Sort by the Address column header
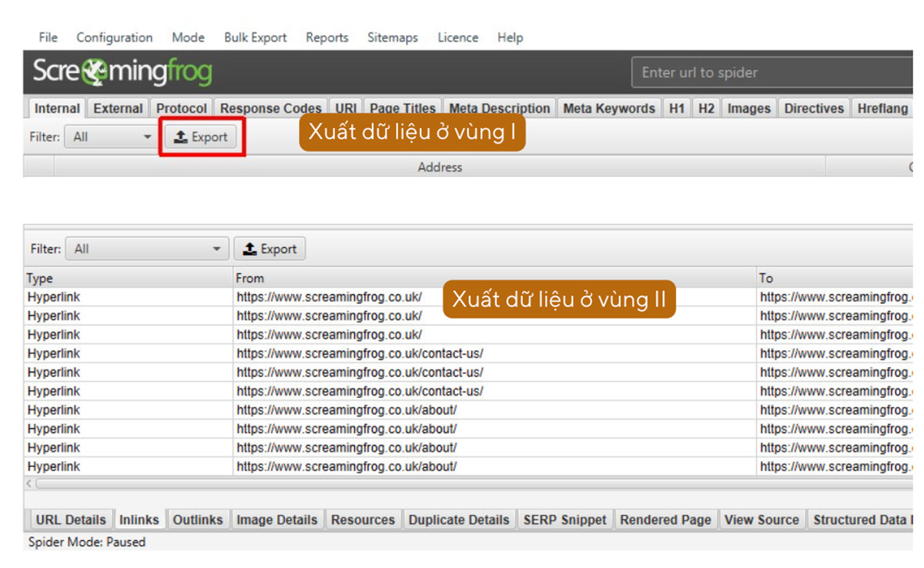Image resolution: width=924 pixels, height=568 pixels. [x=440, y=167]
